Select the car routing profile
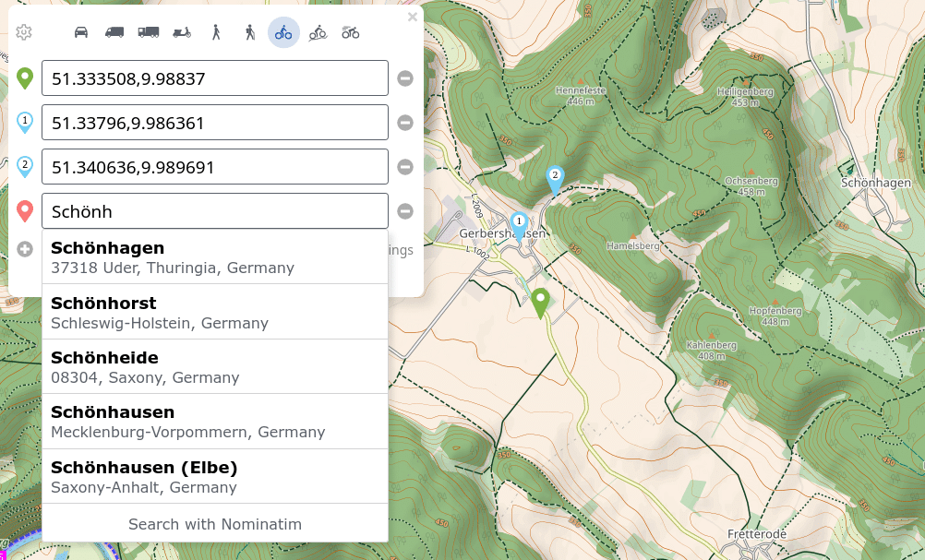The image size is (925, 560). click(81, 32)
